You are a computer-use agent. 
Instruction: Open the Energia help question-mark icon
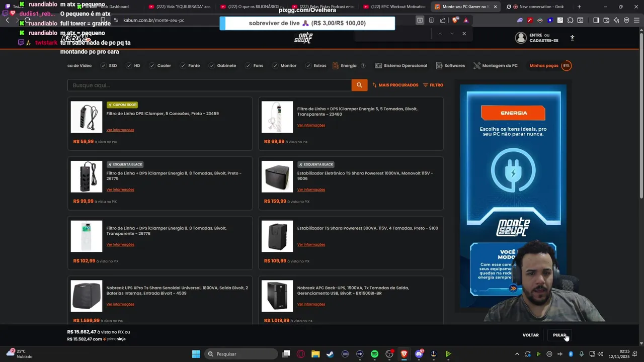363,66
